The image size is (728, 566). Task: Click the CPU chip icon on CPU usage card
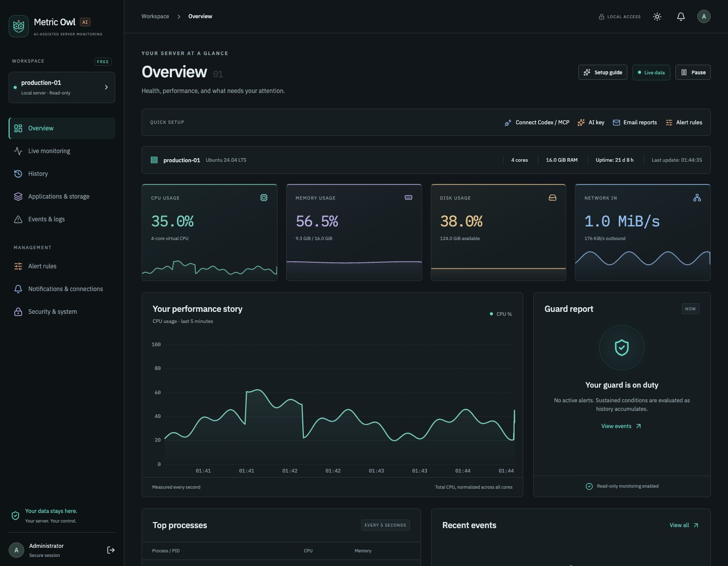click(264, 198)
